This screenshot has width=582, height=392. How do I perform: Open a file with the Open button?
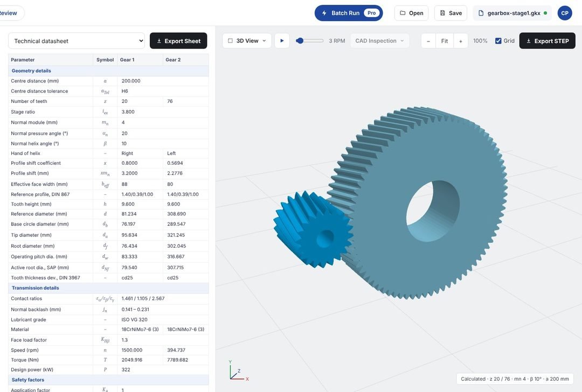411,13
